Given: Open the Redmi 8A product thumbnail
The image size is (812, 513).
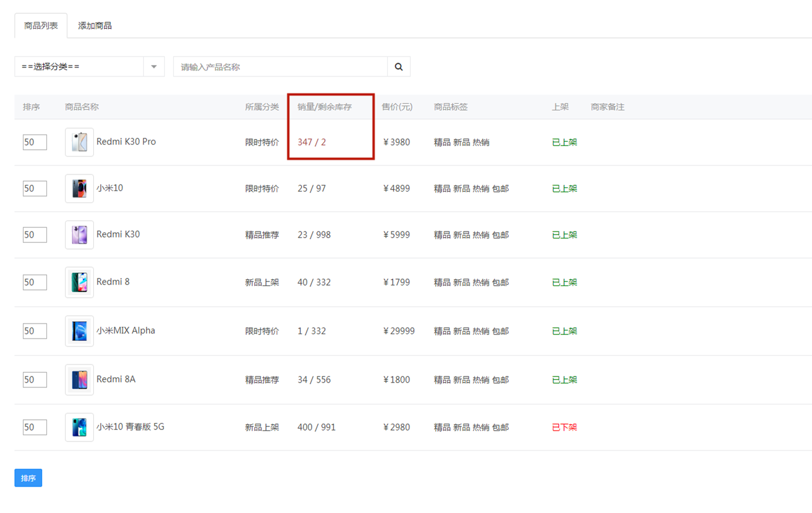Looking at the screenshot, I should [79, 379].
